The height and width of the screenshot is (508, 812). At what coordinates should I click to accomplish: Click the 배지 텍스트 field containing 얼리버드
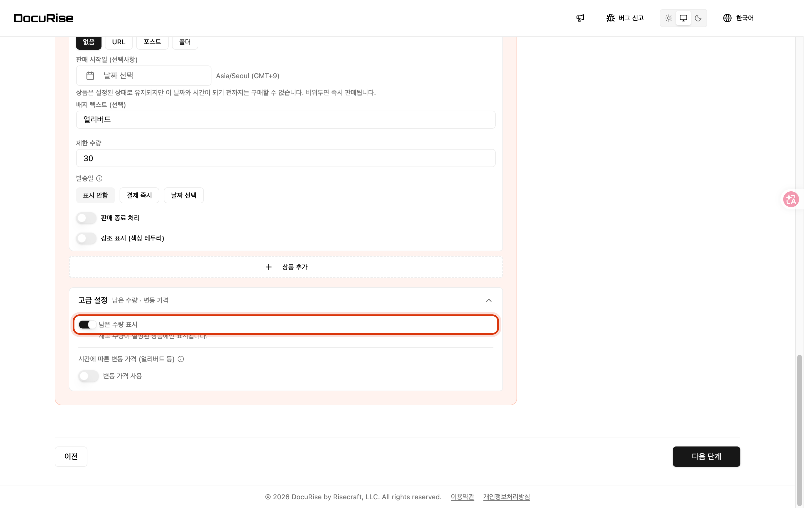tap(286, 120)
